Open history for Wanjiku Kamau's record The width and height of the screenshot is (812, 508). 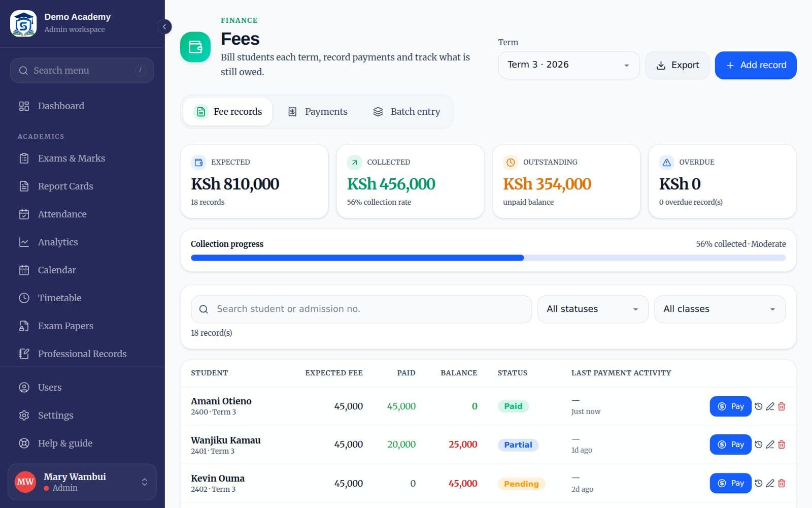point(758,444)
